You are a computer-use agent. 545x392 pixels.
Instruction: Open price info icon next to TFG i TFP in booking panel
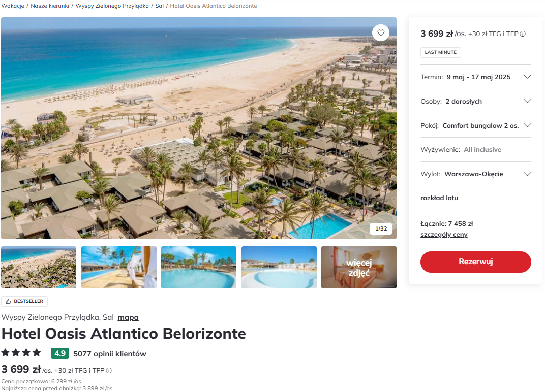(x=523, y=34)
